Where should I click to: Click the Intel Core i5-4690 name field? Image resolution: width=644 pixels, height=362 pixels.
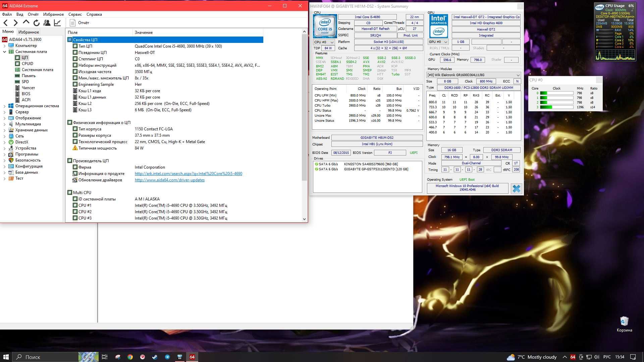(x=367, y=17)
